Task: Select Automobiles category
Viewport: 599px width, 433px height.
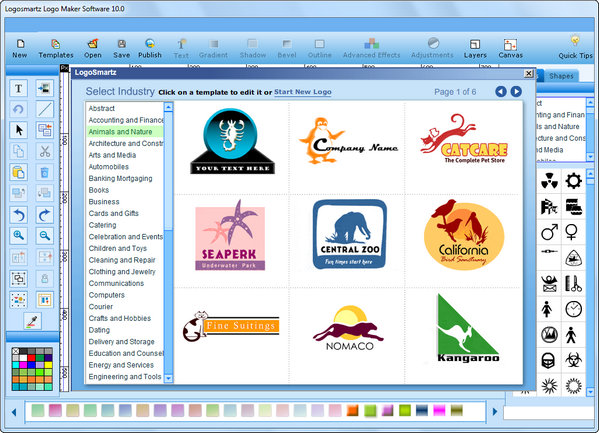Action: tap(108, 167)
